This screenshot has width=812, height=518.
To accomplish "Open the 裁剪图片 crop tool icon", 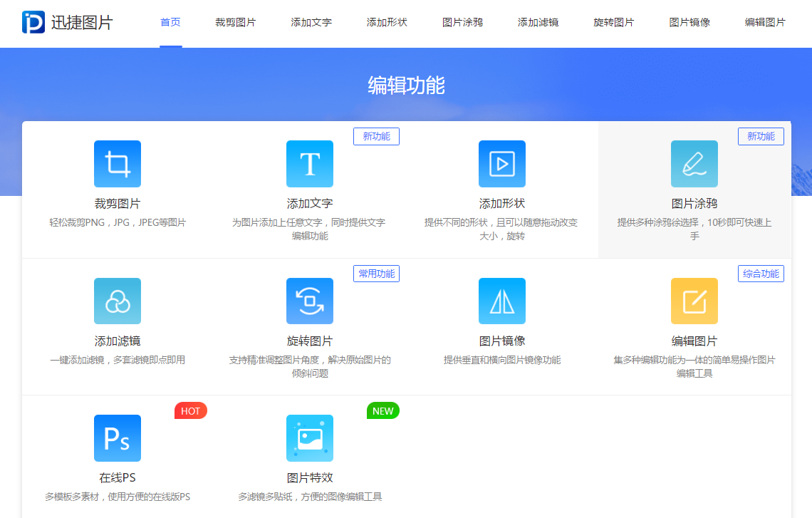I will pos(118,164).
